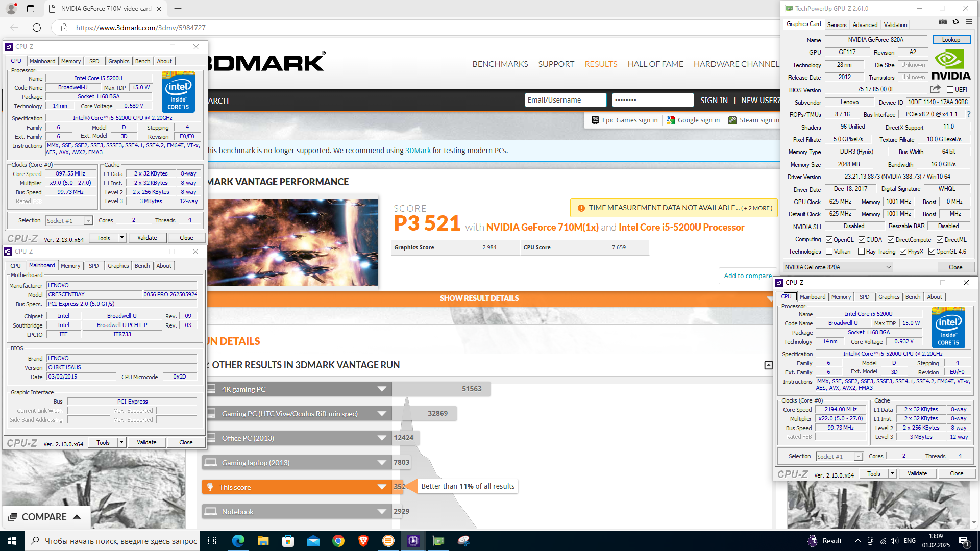Click the browser address bar URL
The width and height of the screenshot is (980, 551).
(141, 28)
